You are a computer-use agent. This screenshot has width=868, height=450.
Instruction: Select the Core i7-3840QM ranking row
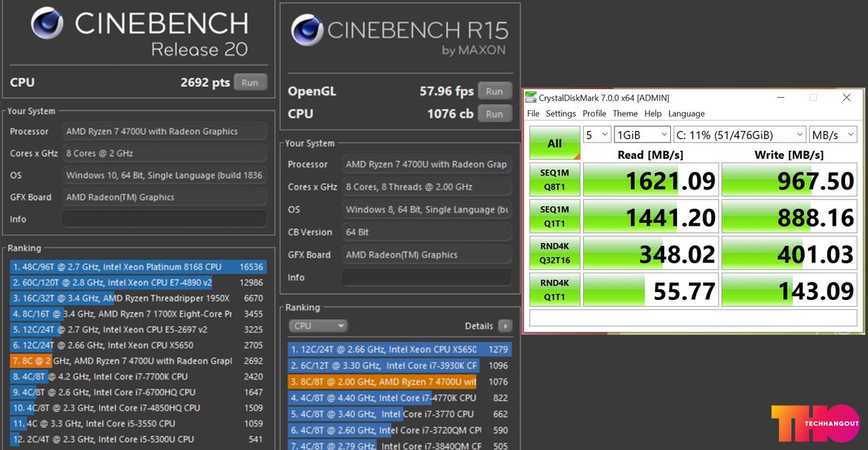point(400,445)
